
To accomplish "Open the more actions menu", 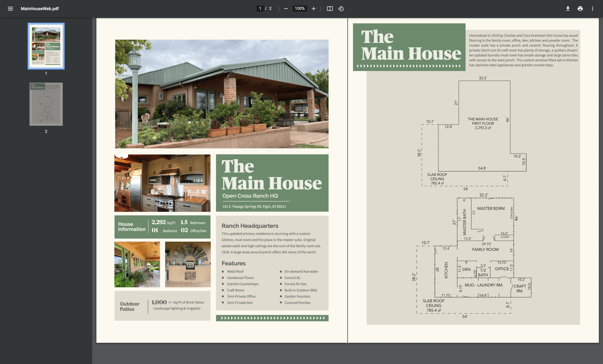I will (592, 9).
